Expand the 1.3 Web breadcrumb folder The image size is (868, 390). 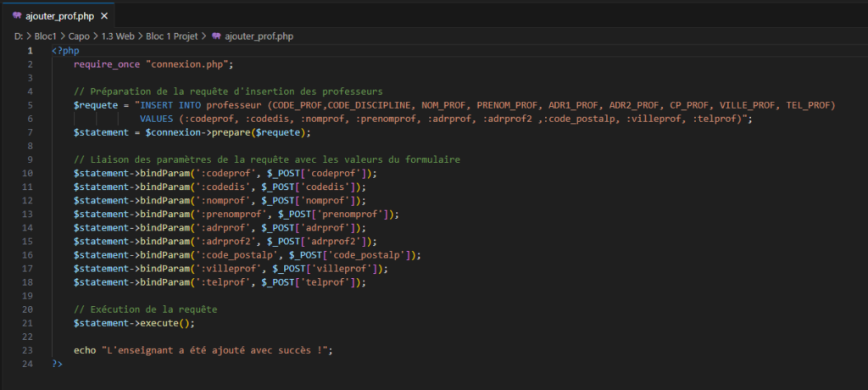point(120,36)
